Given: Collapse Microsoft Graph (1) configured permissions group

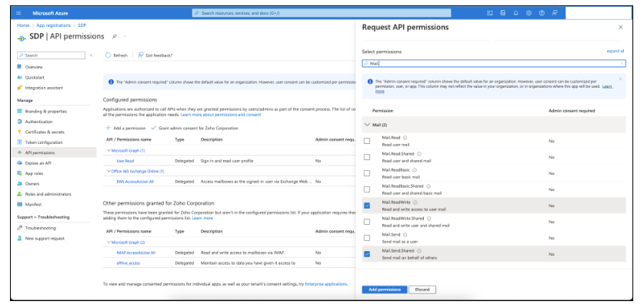Looking at the screenshot, I should tap(108, 150).
